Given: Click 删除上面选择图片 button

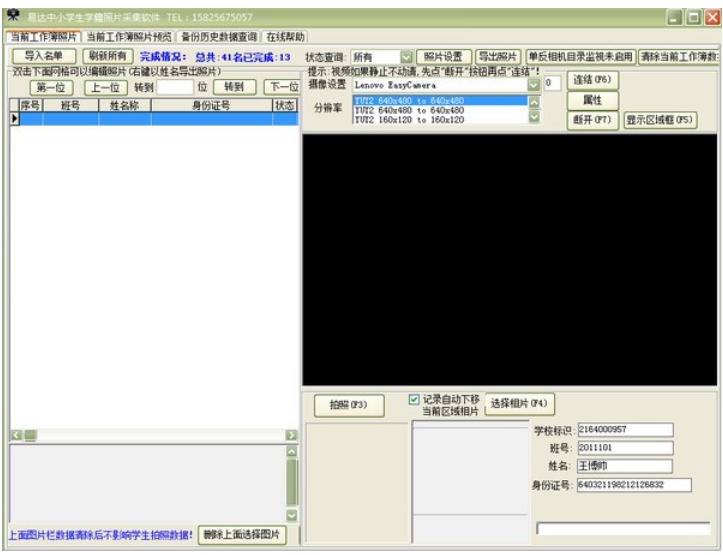Looking at the screenshot, I should (x=242, y=535).
